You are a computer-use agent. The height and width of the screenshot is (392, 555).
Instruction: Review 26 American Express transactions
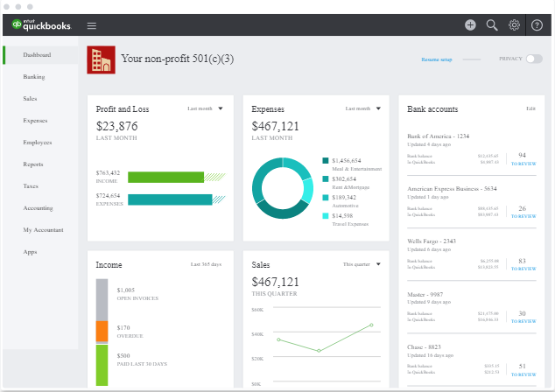(523, 216)
